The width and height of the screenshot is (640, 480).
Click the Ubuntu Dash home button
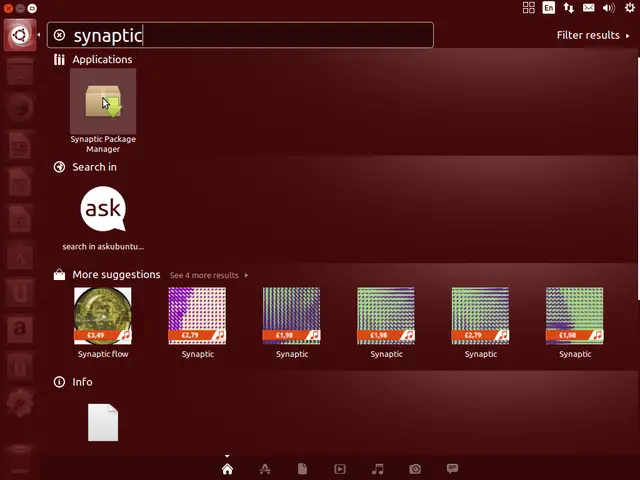coord(20,35)
